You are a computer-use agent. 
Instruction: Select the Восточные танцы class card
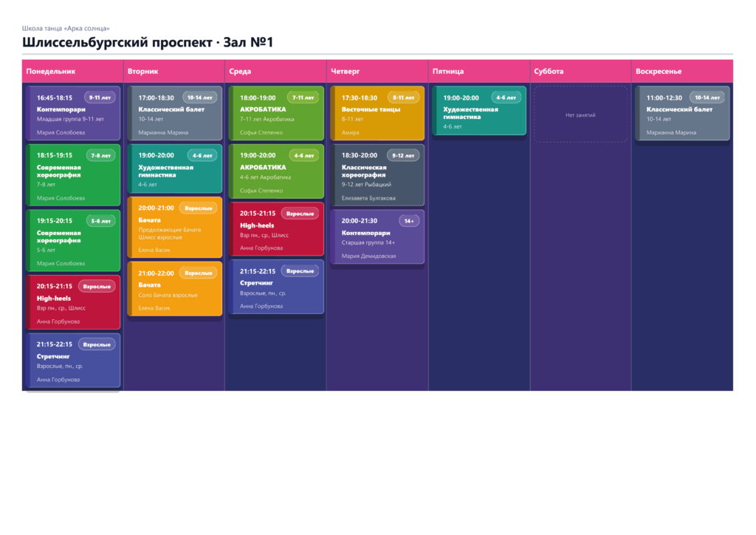[378, 113]
